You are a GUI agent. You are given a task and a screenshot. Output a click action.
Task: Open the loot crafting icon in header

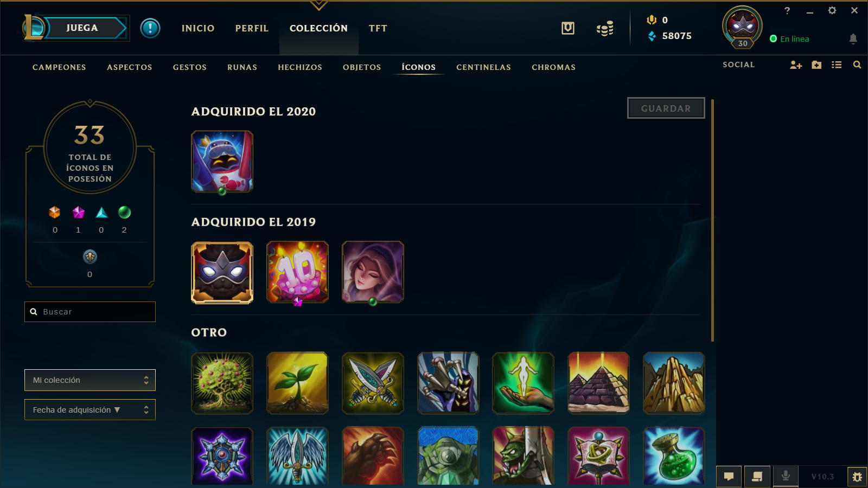tap(568, 28)
